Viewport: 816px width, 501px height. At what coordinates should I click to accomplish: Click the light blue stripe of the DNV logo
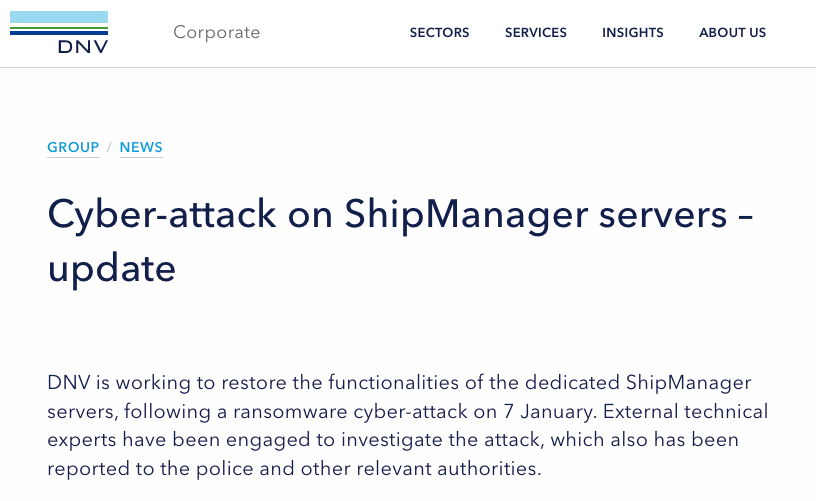click(59, 18)
